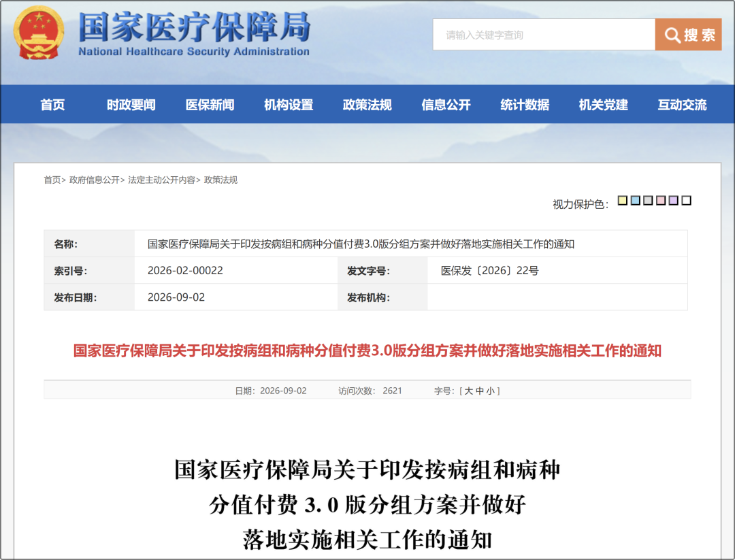Open the 首页 navigation menu
The width and height of the screenshot is (735, 560).
coord(52,105)
